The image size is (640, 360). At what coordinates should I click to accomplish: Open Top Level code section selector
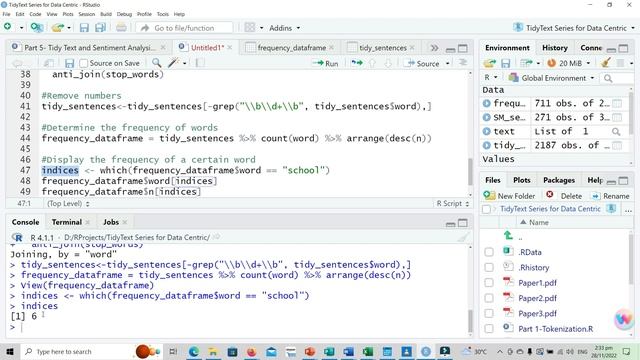68,203
